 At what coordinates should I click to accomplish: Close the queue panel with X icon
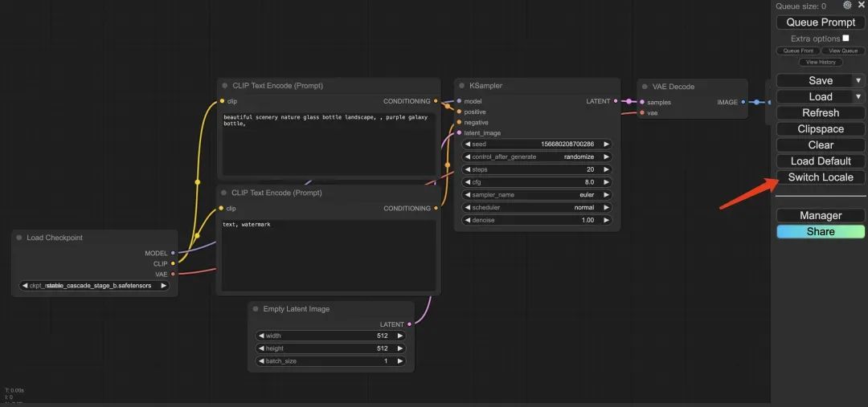point(862,5)
